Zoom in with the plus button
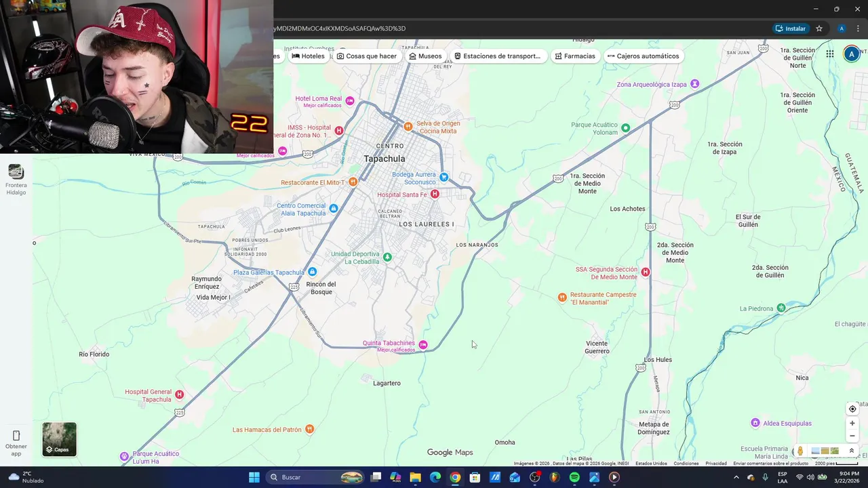This screenshot has width=868, height=488. 852,424
